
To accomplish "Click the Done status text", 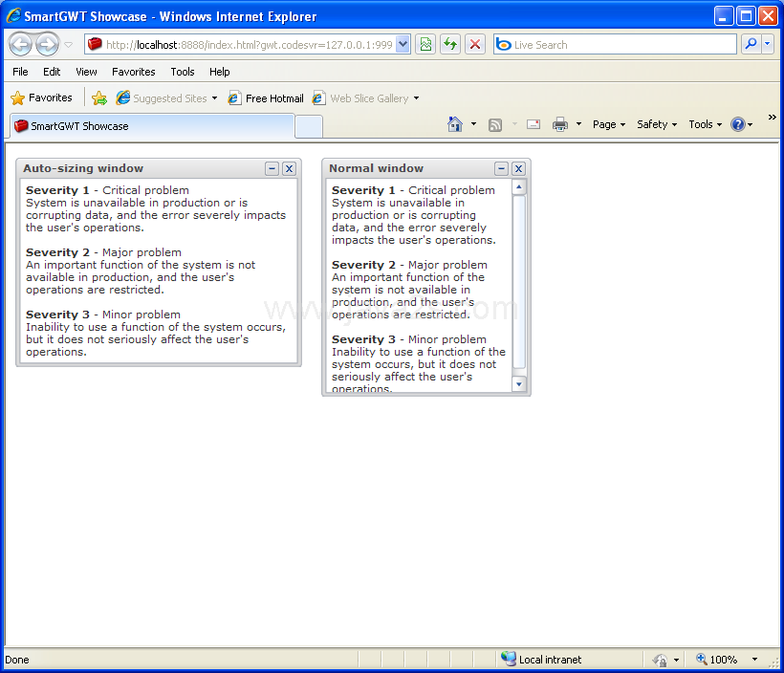I will point(17,660).
